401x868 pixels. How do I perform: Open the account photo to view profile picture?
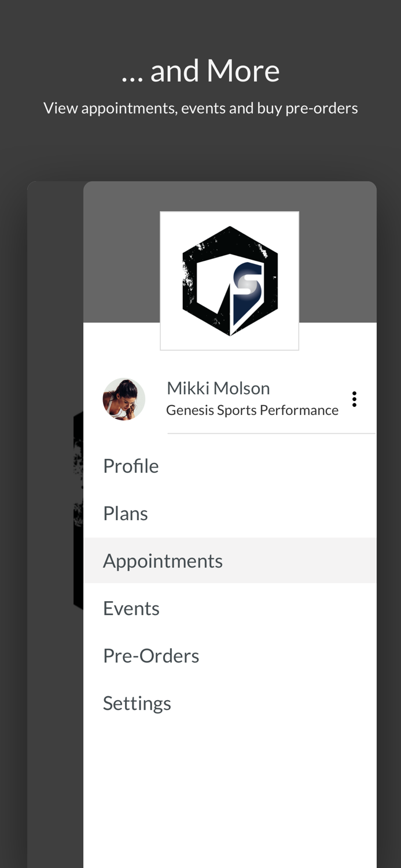124,399
